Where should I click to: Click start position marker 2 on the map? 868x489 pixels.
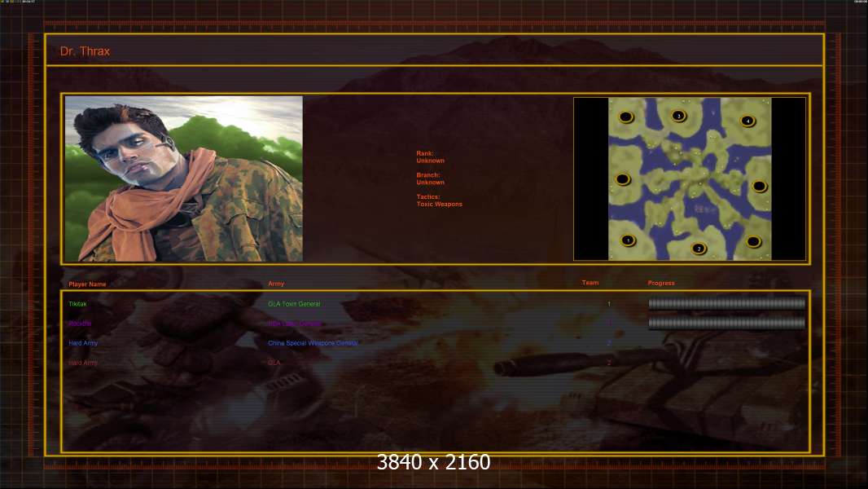click(699, 249)
